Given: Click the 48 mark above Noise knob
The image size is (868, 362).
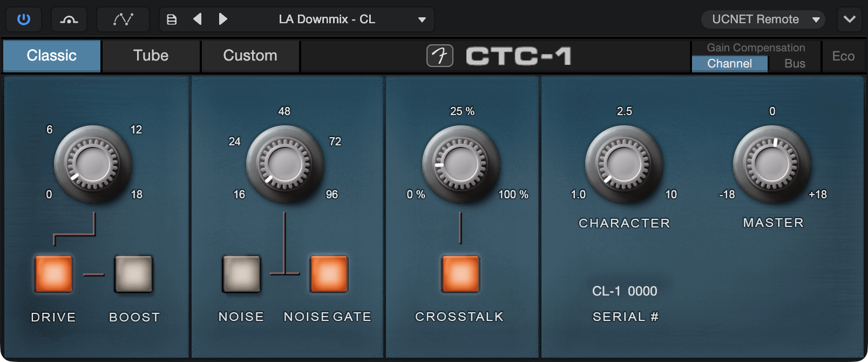Looking at the screenshot, I should click(284, 111).
